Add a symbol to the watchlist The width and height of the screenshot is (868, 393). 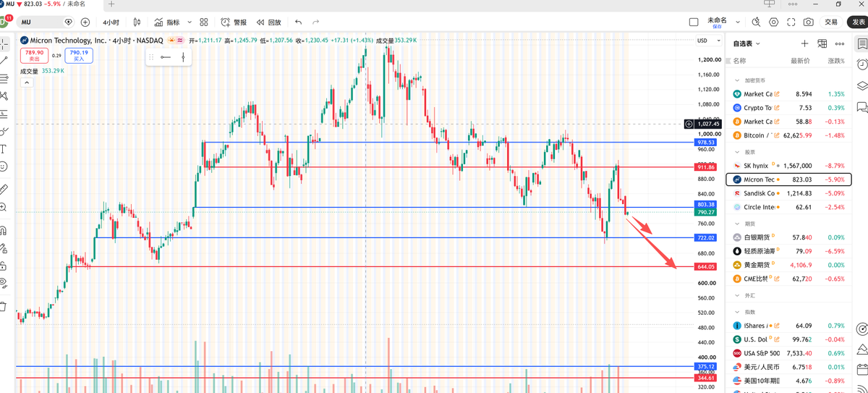coord(804,43)
